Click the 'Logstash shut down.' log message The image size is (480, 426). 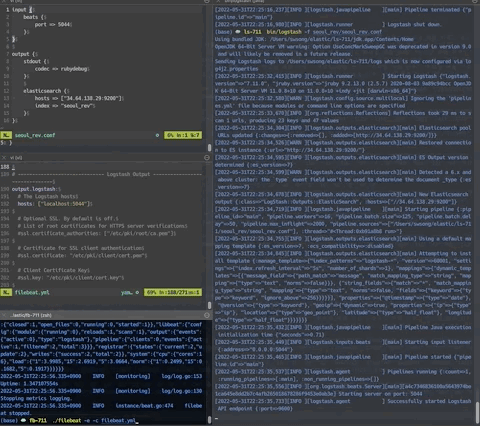[x=414, y=25]
